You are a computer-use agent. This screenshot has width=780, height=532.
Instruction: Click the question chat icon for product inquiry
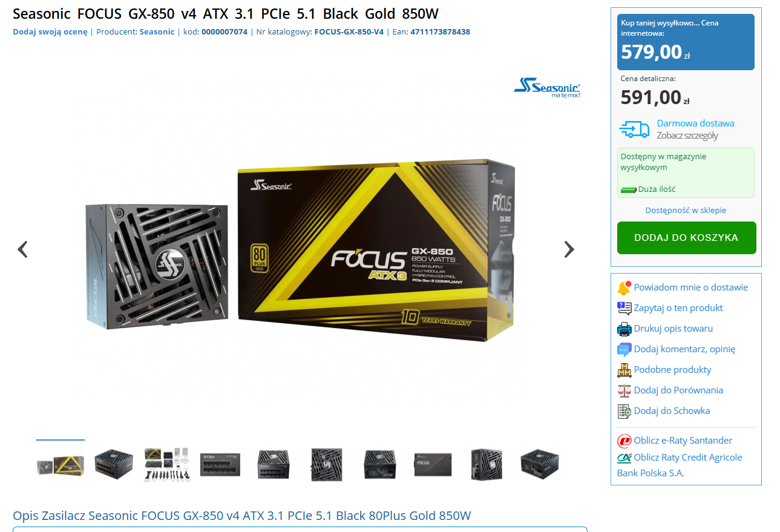click(x=624, y=308)
